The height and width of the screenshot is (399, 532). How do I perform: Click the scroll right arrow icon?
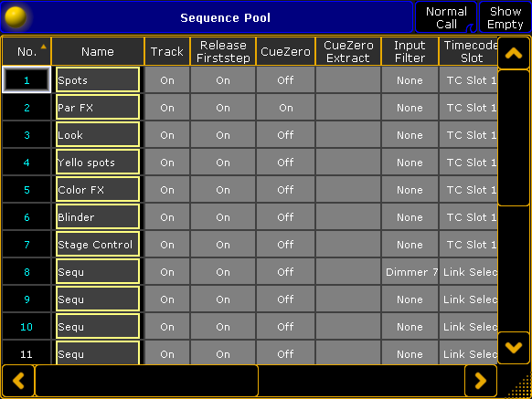481,381
